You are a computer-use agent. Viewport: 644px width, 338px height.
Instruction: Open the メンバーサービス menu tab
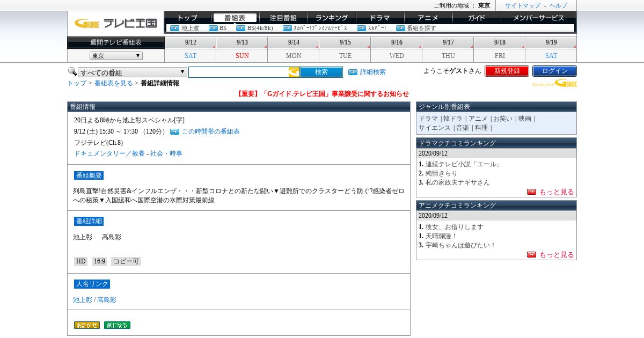click(538, 18)
